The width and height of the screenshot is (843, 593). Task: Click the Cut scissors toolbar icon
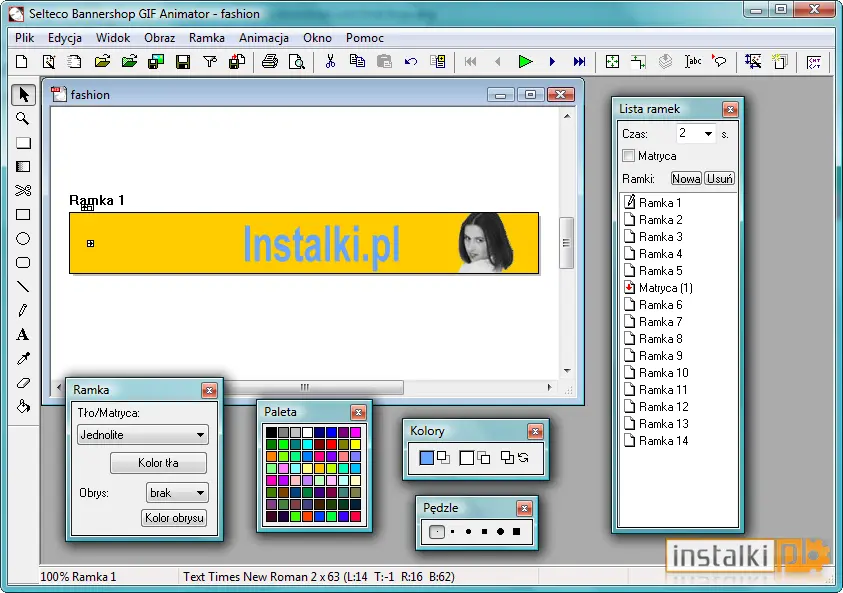point(330,62)
